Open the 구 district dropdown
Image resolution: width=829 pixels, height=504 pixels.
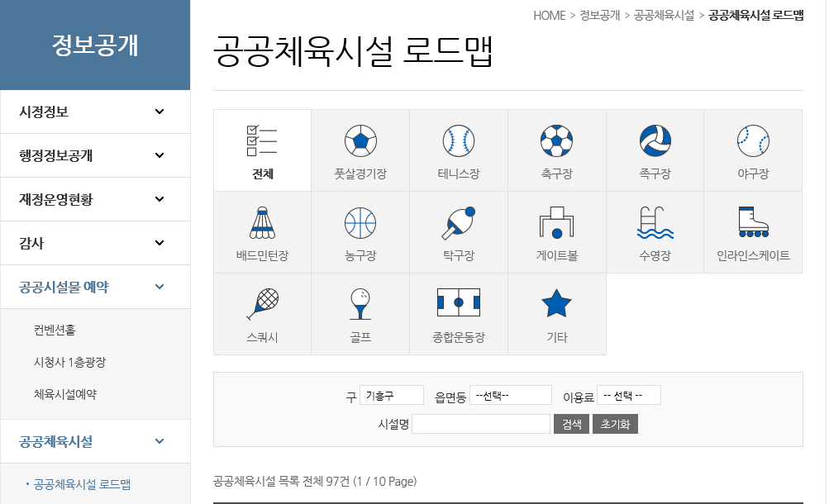[x=392, y=396]
